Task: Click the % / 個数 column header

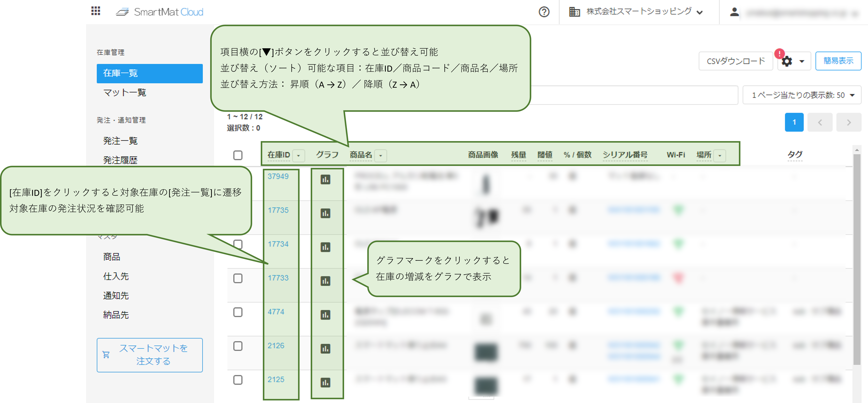Action: pyautogui.click(x=578, y=155)
